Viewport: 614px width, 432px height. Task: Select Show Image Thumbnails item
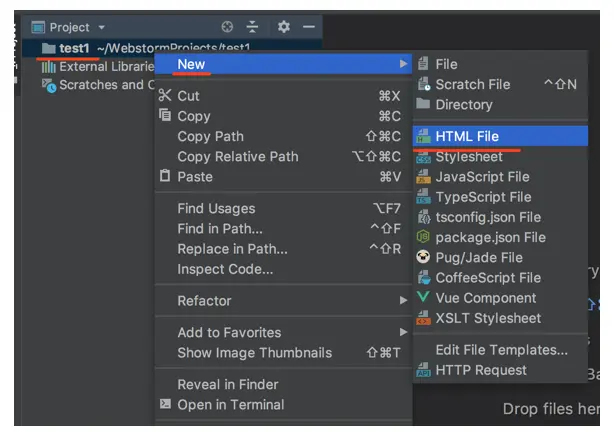(283, 353)
